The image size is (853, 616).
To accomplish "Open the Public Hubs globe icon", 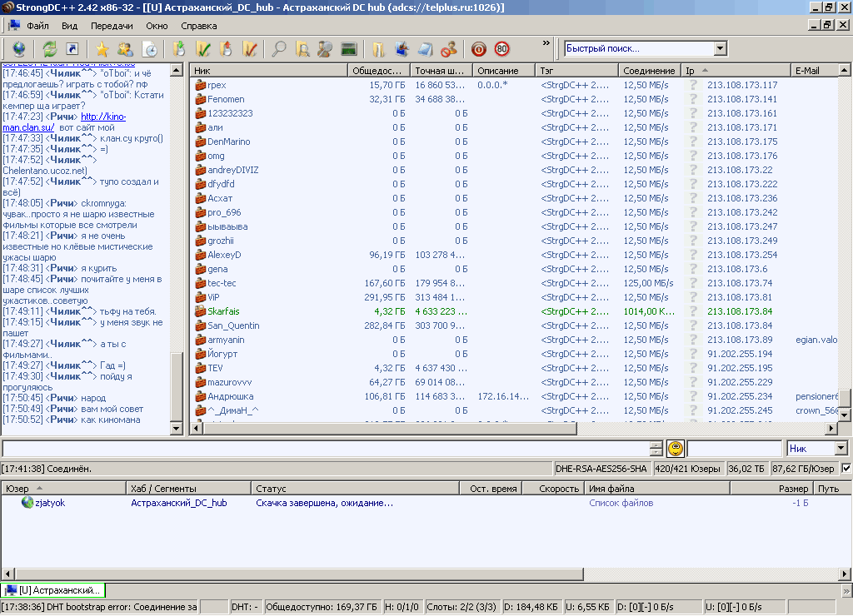I will [19, 49].
